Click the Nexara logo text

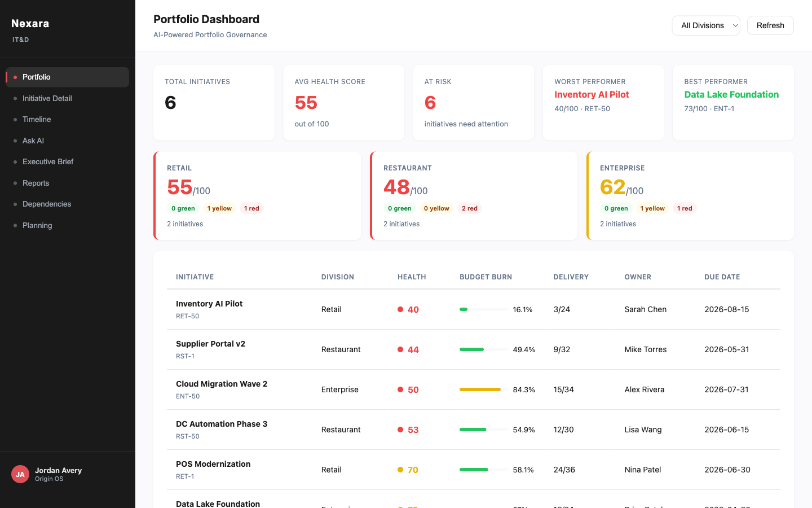pos(30,24)
